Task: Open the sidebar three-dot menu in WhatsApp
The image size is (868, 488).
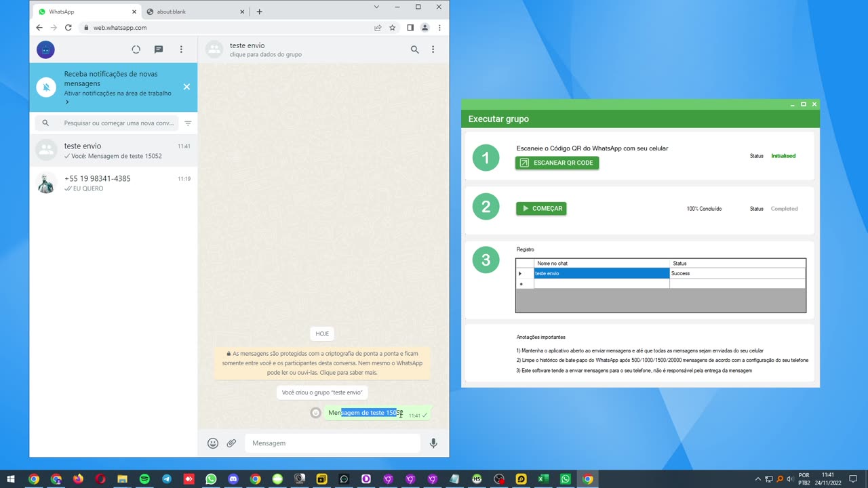Action: coord(181,49)
